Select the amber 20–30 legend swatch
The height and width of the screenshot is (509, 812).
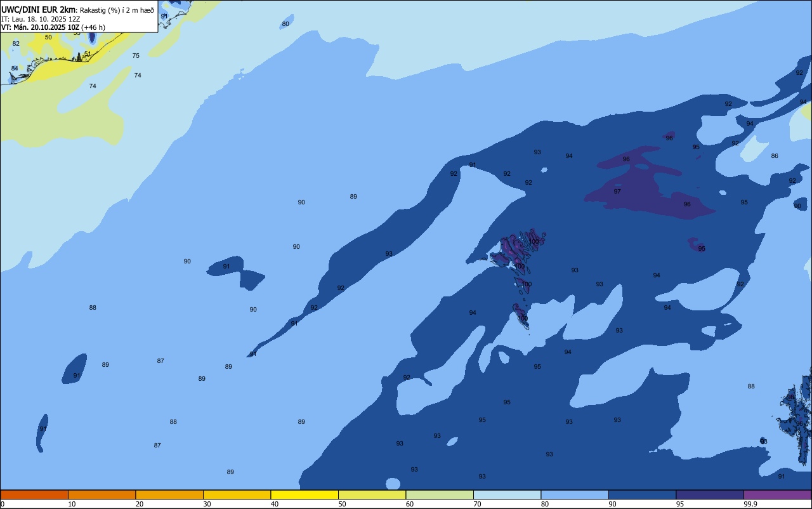(169, 494)
